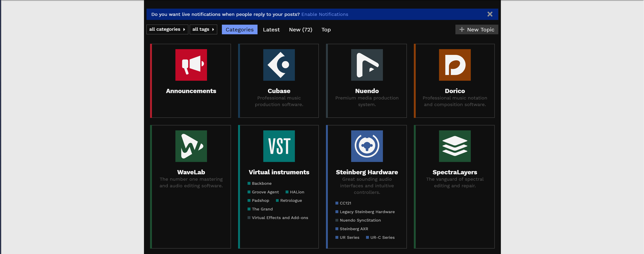
Task: Open the Steinberg Hardware logo icon
Action: click(367, 146)
